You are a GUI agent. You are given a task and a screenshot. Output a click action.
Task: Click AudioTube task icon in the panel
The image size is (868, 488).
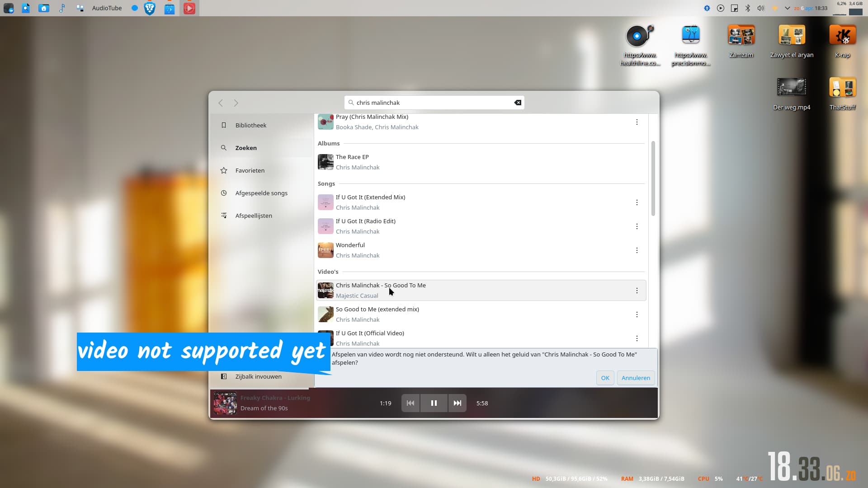tap(189, 8)
